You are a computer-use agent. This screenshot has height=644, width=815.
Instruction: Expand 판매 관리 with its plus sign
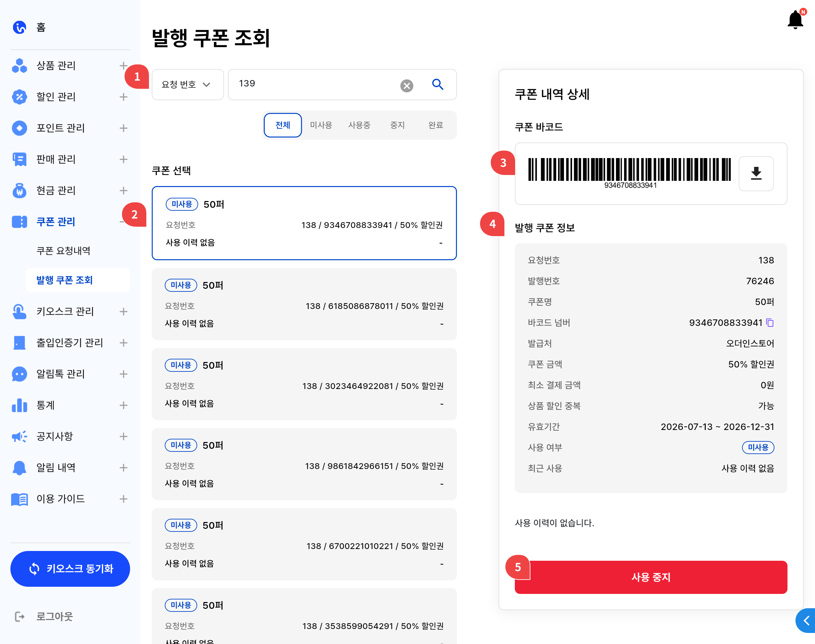123,159
